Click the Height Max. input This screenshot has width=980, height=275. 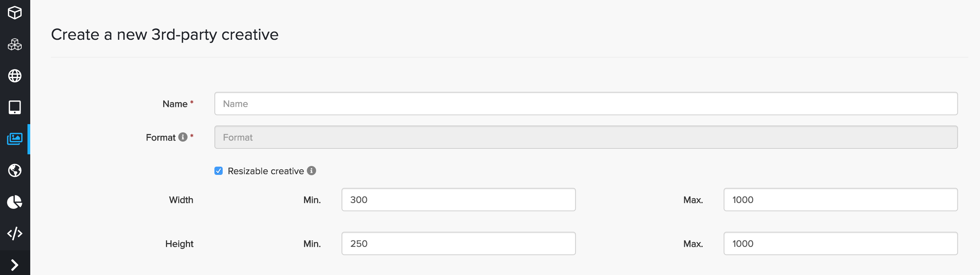(840, 243)
